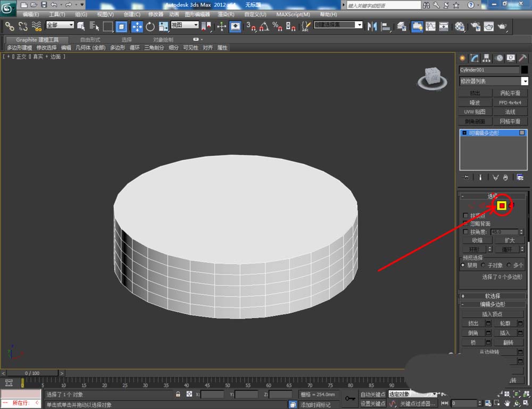Toggle the selection lock icon

178,394
